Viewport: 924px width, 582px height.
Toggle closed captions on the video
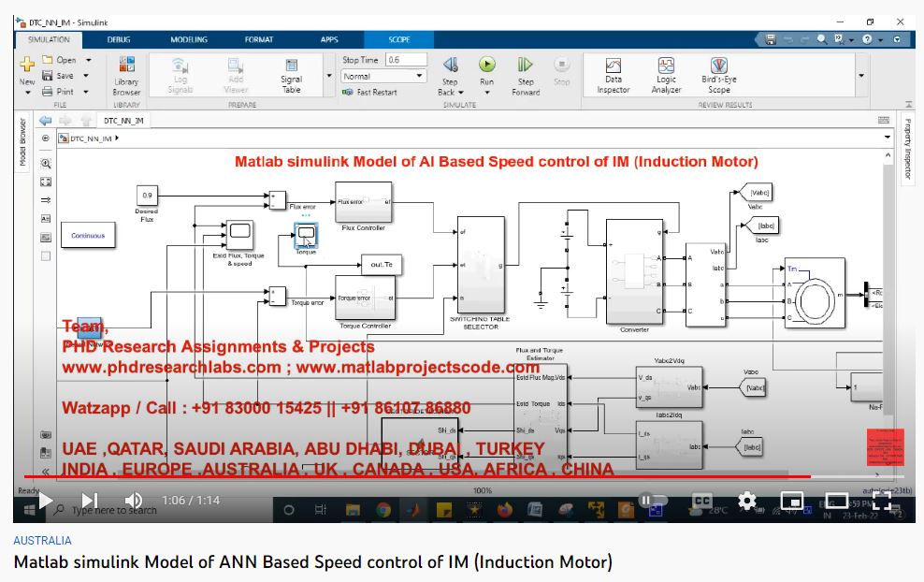coord(701,502)
